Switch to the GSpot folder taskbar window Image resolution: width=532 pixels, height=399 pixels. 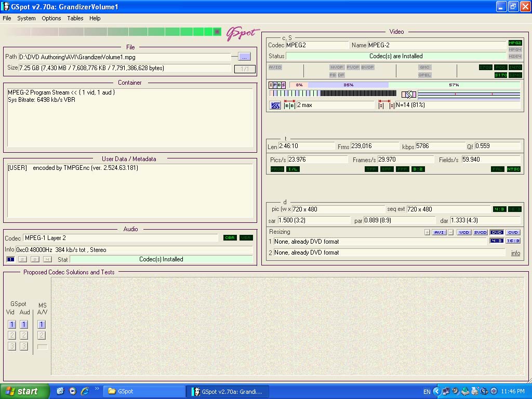[x=144, y=391]
